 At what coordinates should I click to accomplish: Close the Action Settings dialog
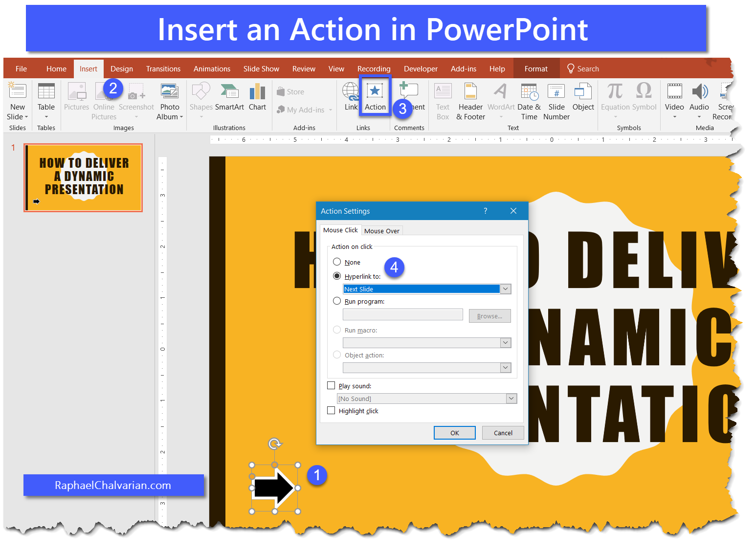(513, 211)
